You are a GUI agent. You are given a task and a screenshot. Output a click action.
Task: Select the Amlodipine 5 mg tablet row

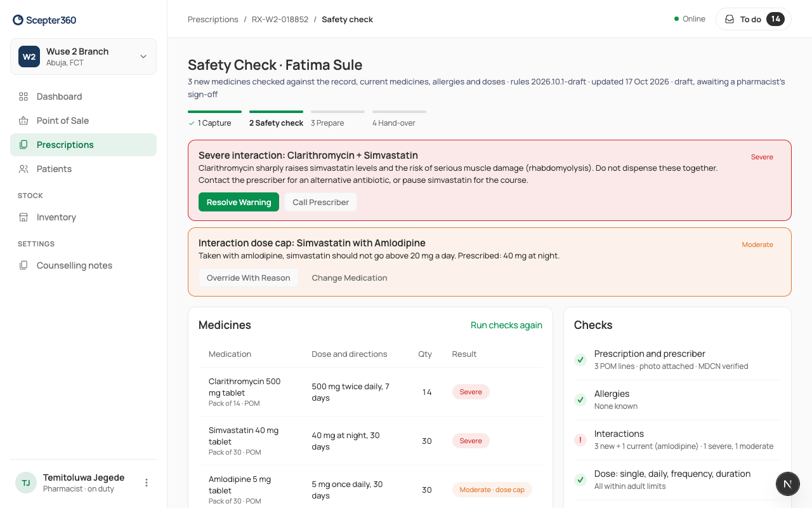click(x=370, y=490)
